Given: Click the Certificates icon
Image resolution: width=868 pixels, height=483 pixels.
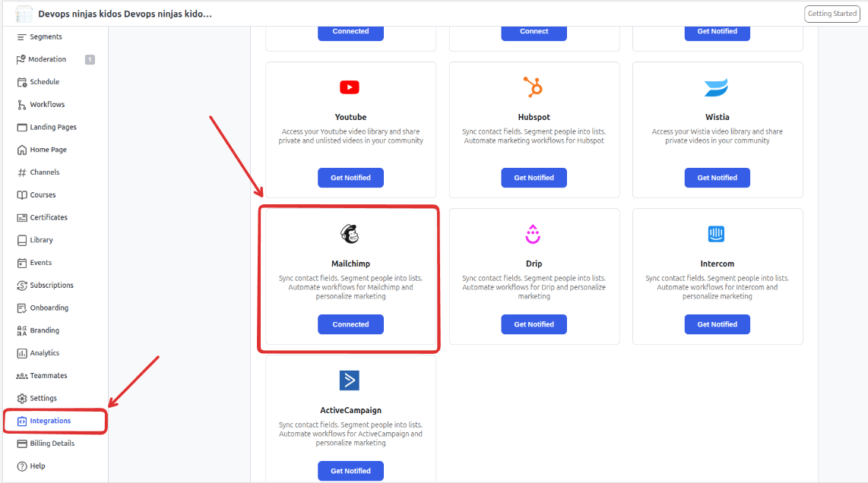Looking at the screenshot, I should (x=21, y=217).
